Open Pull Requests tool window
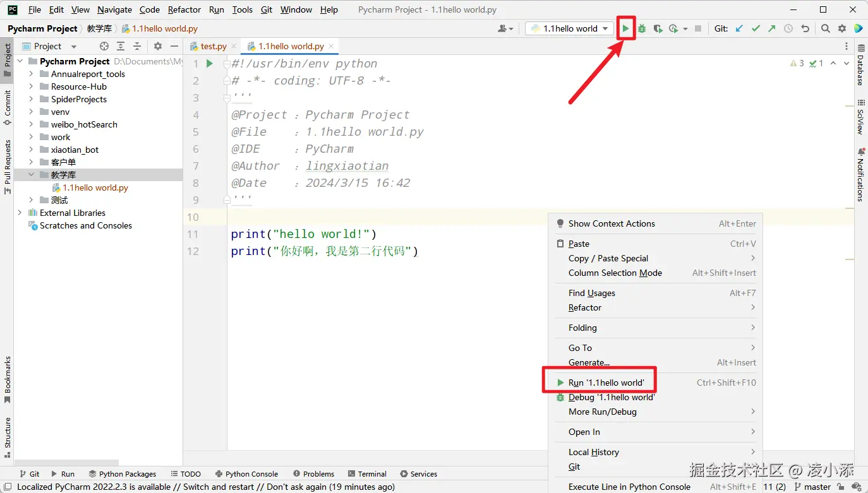The height and width of the screenshot is (493, 868). (8, 167)
